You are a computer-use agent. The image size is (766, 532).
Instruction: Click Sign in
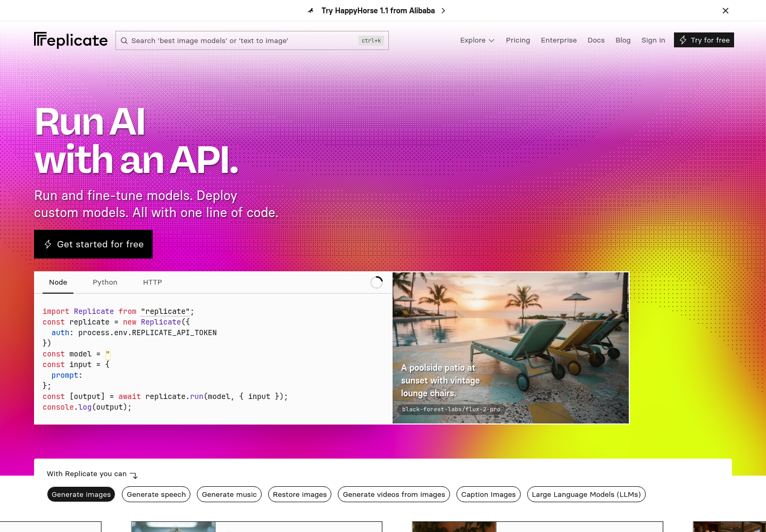click(653, 40)
